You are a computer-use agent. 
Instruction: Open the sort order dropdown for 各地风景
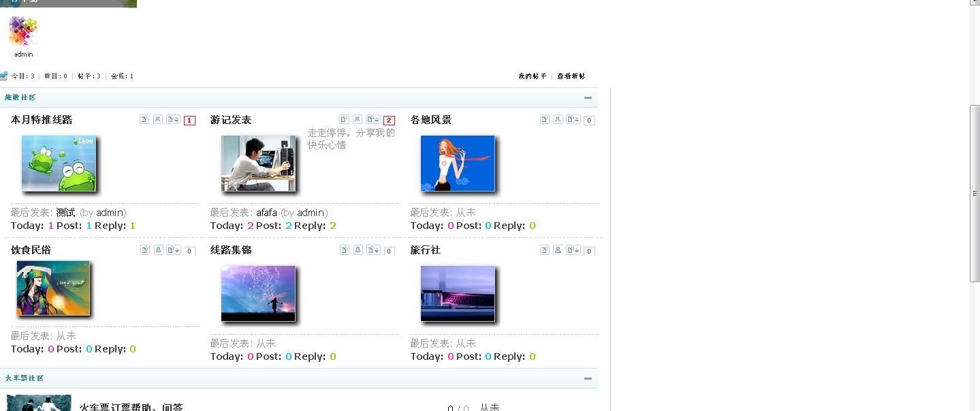[x=574, y=119]
